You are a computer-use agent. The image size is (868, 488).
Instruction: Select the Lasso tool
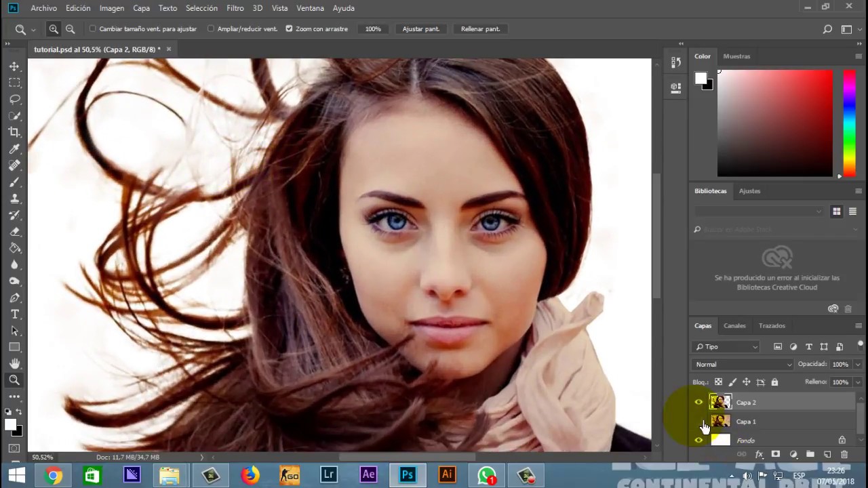(14, 100)
